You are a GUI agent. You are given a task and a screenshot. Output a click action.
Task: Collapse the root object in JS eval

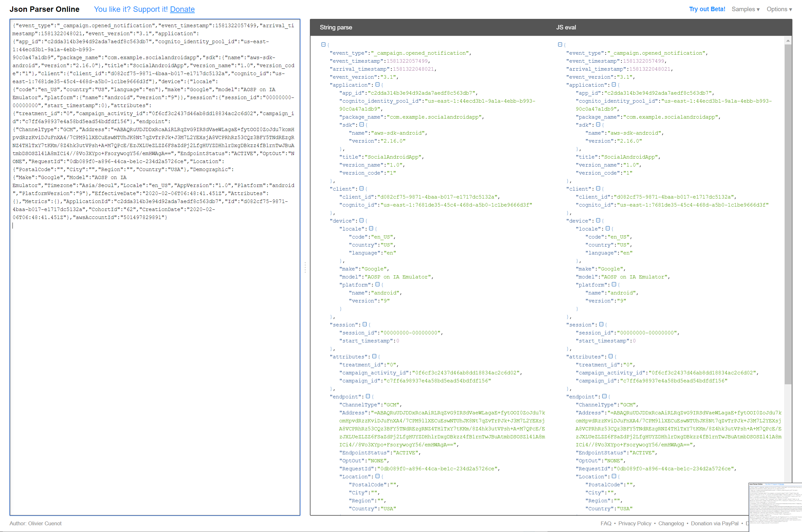[560, 44]
